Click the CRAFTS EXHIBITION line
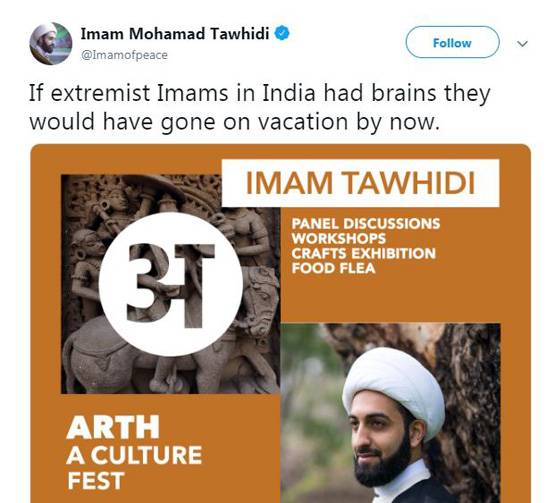The height and width of the screenshot is (503, 555). (364, 253)
